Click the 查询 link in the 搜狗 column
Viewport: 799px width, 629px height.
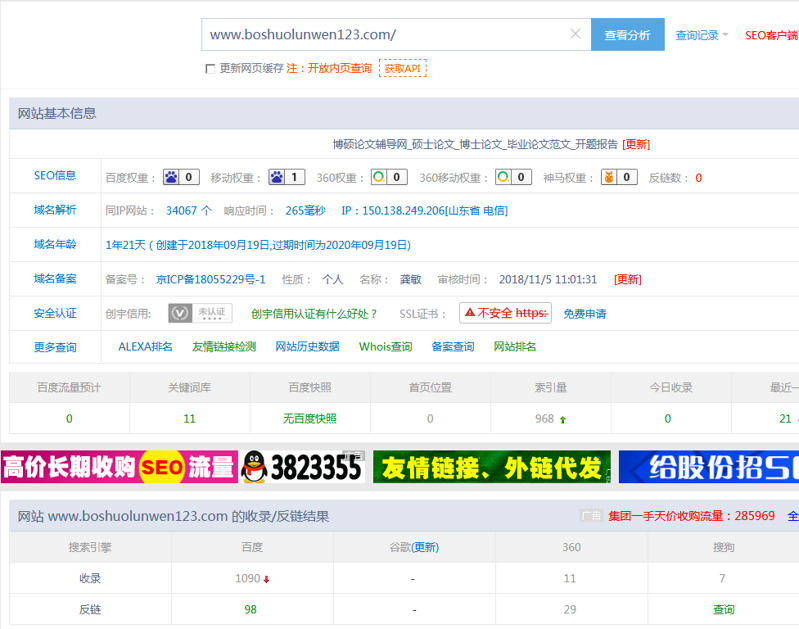(x=723, y=609)
